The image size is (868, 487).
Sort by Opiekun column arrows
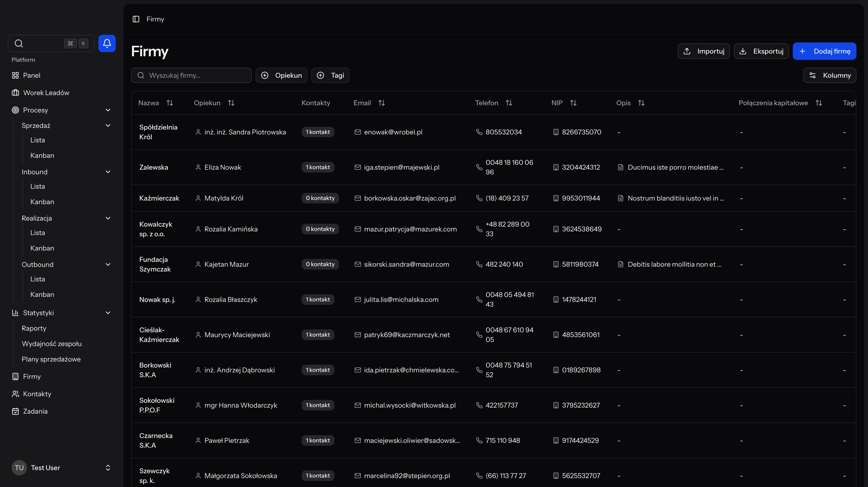(x=231, y=103)
